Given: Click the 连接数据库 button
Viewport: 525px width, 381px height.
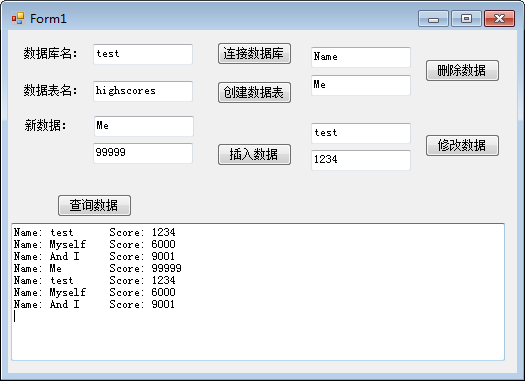Looking at the screenshot, I should [254, 54].
